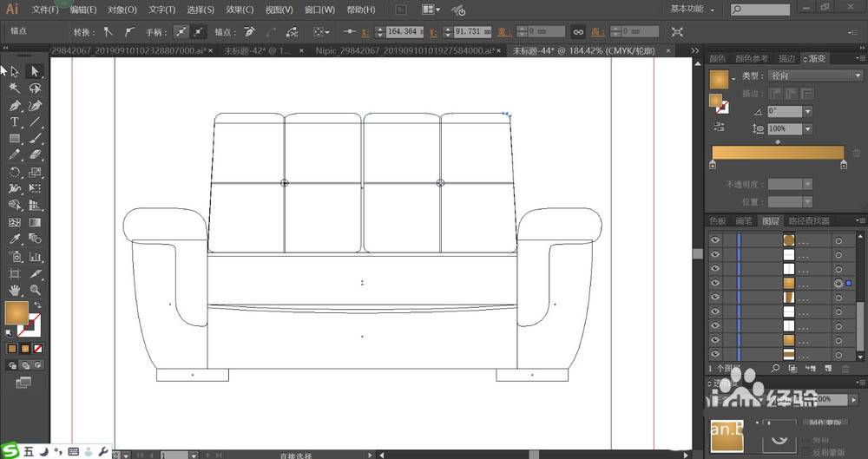Toggle visibility of the bottom layer row
868x459 pixels.
(715, 355)
